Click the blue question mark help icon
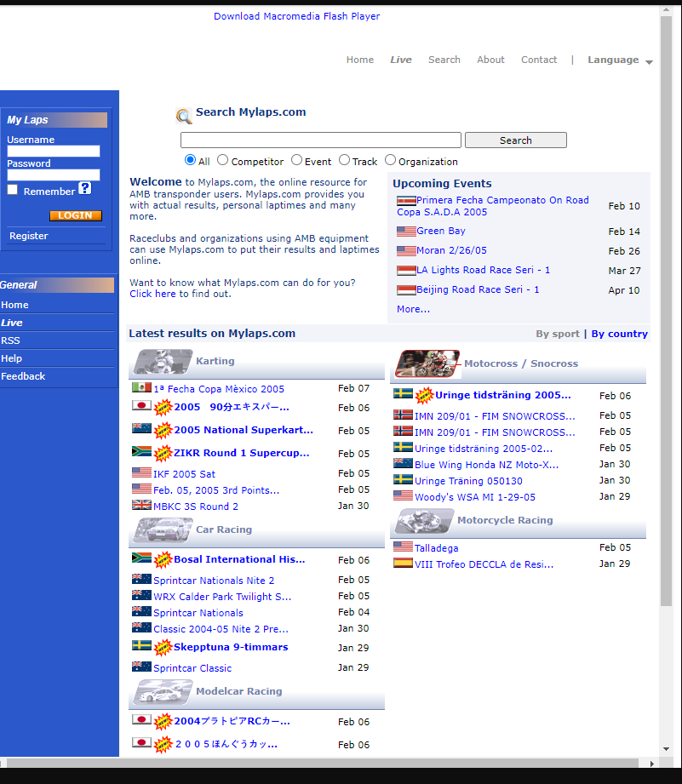Image resolution: width=682 pixels, height=784 pixels. [85, 189]
